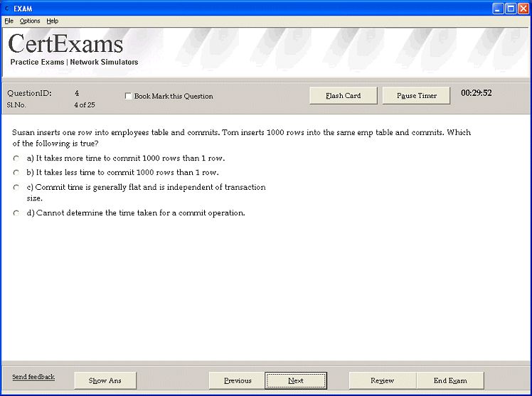
Task: Click the question text about Susan inserting one row
Action: (241, 138)
